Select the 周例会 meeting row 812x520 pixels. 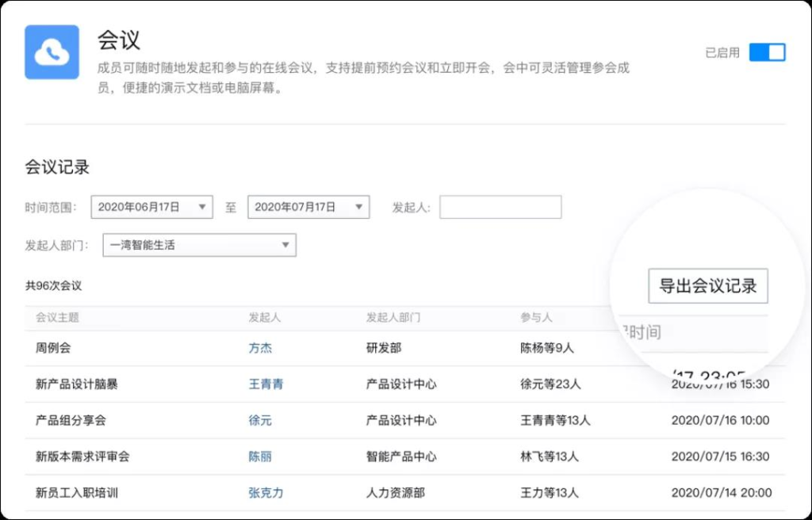pyautogui.click(x=53, y=348)
